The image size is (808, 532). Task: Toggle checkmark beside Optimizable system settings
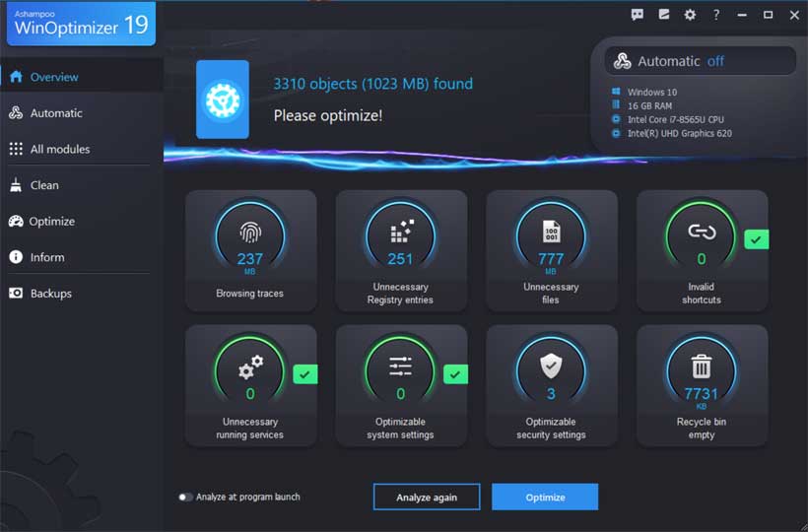coord(455,374)
